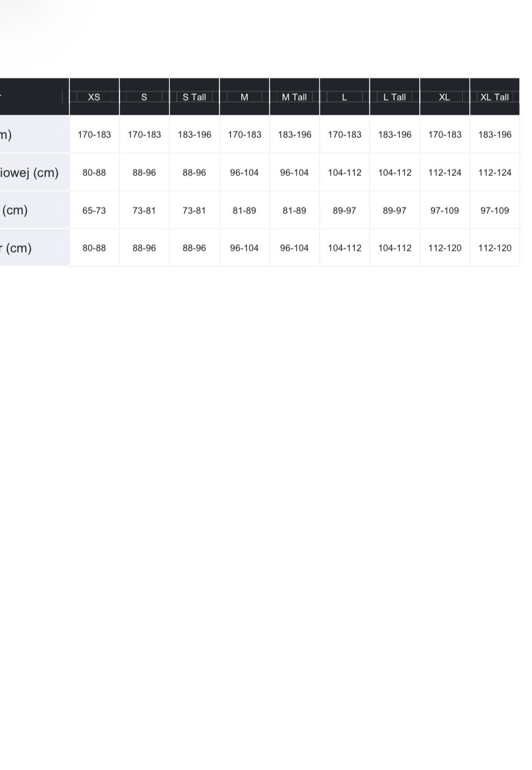Select the XL Tall column header
This screenshot has height=770, width=532.
click(x=495, y=97)
